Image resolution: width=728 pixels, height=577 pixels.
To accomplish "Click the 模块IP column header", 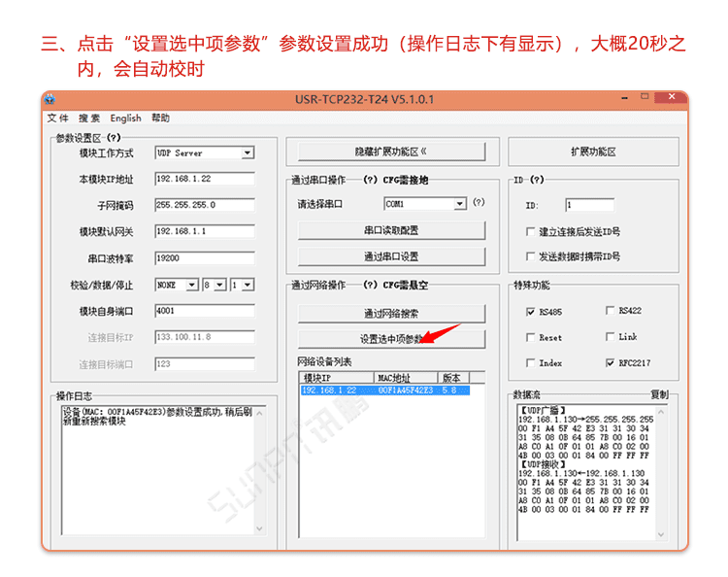I will click(337, 378).
